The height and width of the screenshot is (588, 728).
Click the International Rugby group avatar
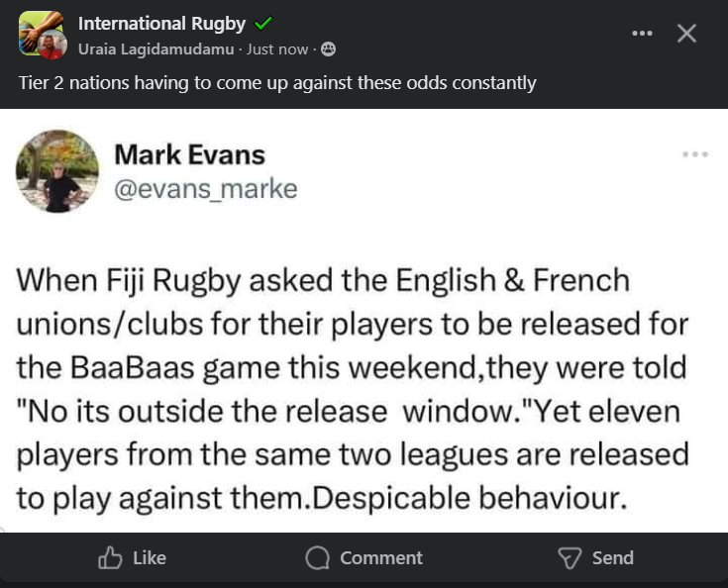click(x=41, y=35)
